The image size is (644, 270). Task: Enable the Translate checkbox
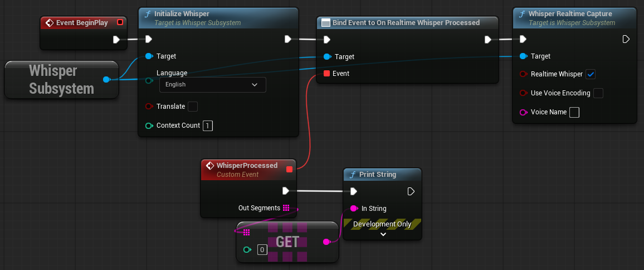point(193,107)
